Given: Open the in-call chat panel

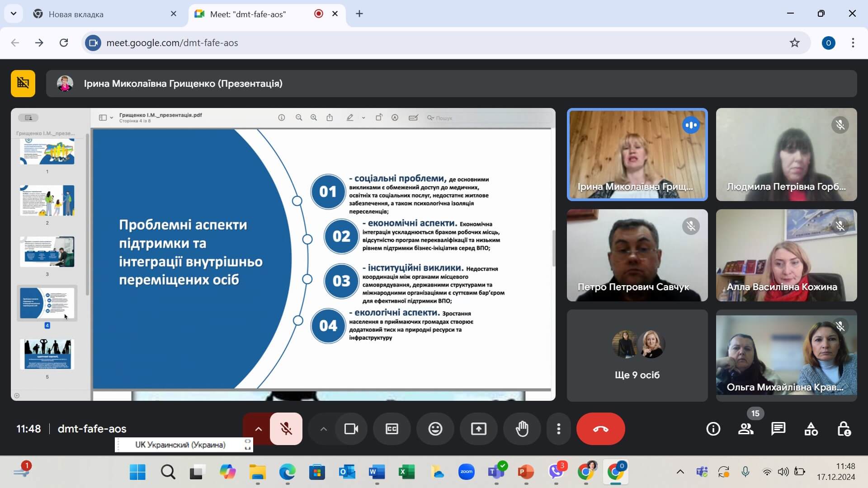Looking at the screenshot, I should 778,429.
